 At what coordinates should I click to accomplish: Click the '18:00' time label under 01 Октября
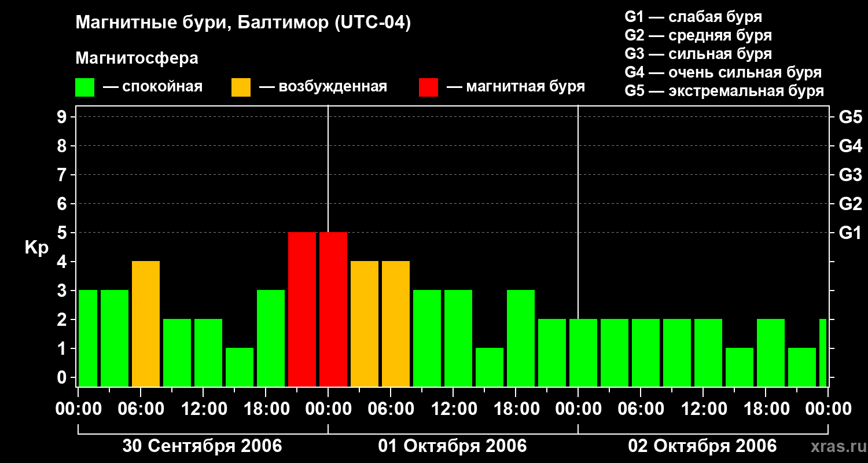point(517,409)
